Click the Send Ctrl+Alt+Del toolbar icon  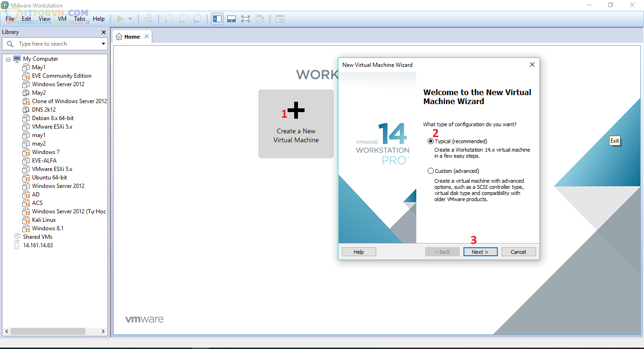[149, 19]
